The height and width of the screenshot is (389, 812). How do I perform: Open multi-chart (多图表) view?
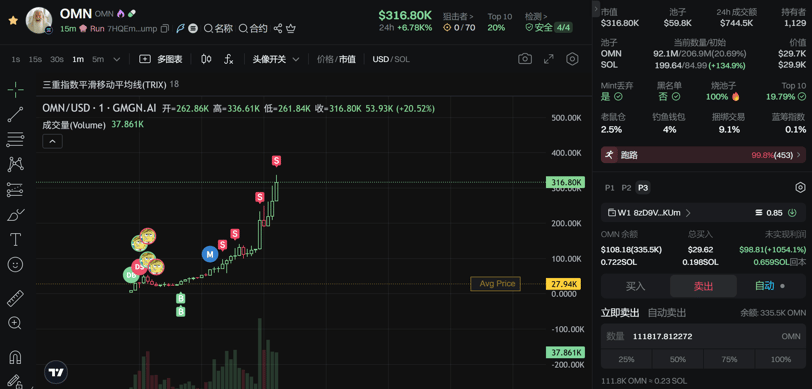pyautogui.click(x=161, y=60)
